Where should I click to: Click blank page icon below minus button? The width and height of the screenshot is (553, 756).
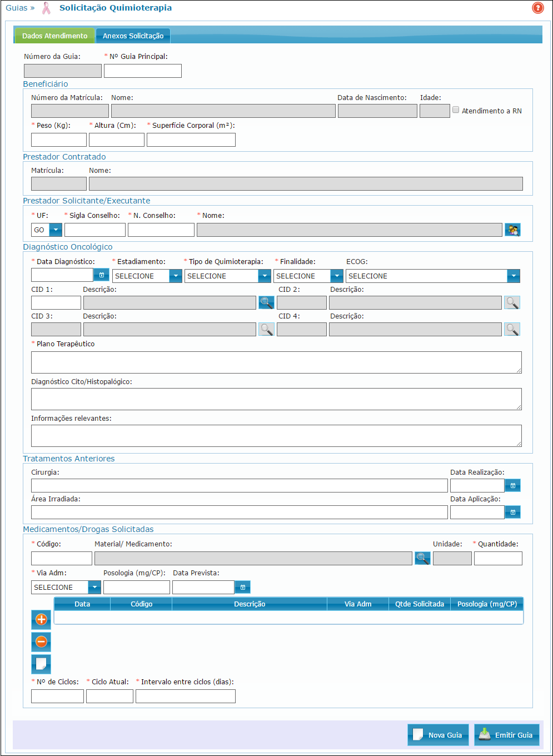coord(41,664)
